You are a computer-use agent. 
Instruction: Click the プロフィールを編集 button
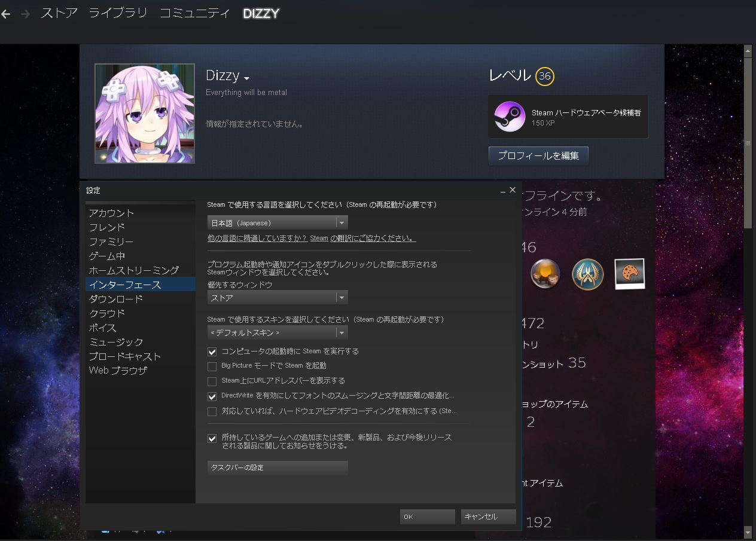(x=538, y=156)
